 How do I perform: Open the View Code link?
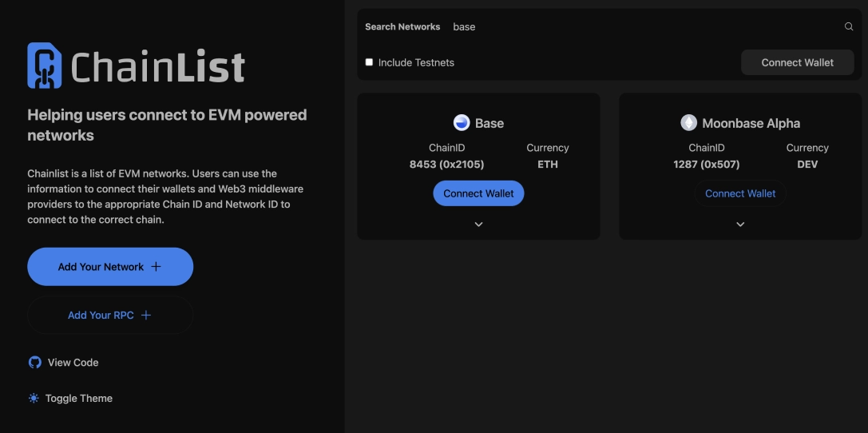click(73, 363)
